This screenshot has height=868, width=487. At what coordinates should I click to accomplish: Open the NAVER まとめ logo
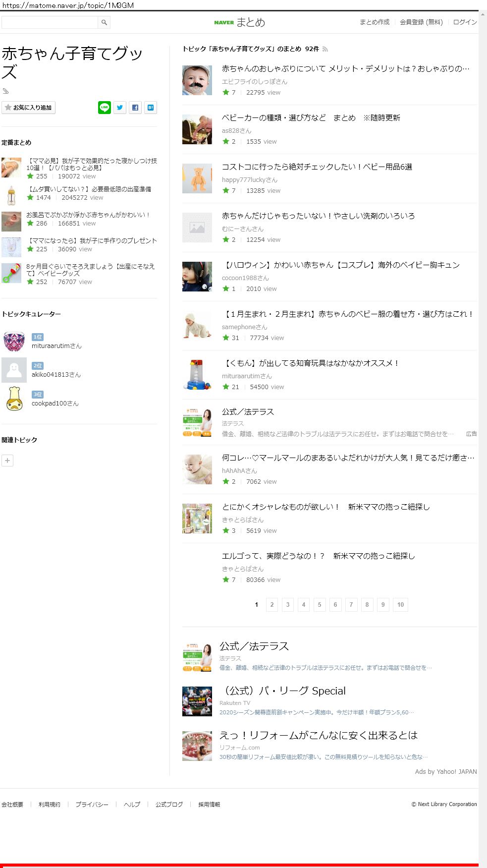pos(240,22)
